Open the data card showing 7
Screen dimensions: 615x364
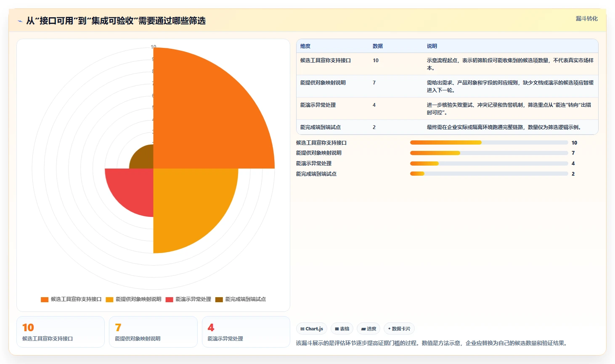(x=153, y=332)
